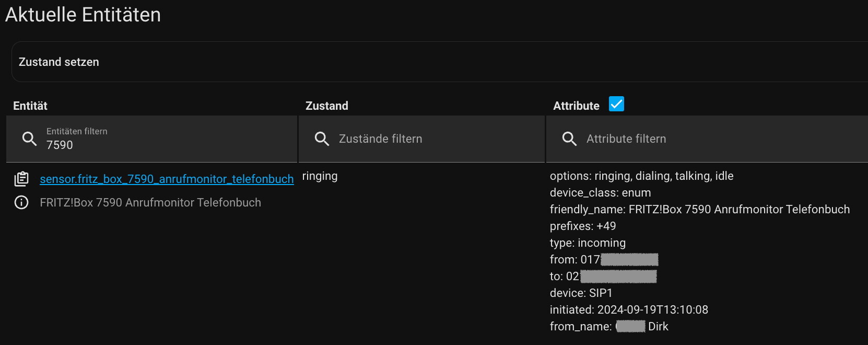
Task: Click the device: SIP1 attribute line
Action: point(581,293)
